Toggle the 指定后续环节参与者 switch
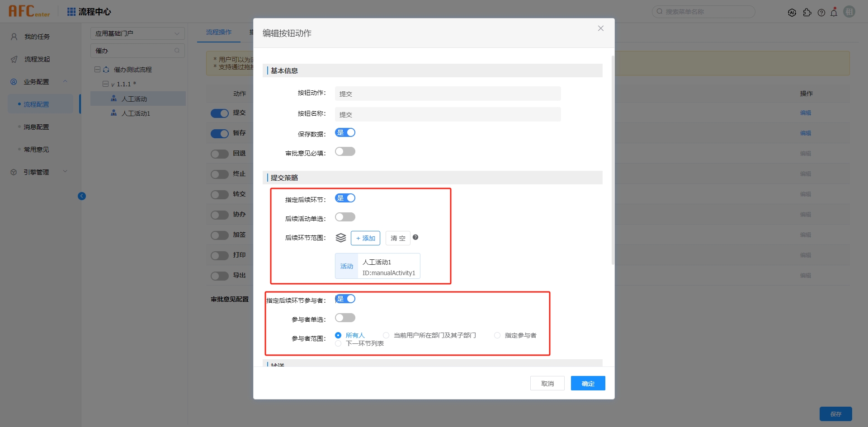Screen dimensions: 868x427 345,299
